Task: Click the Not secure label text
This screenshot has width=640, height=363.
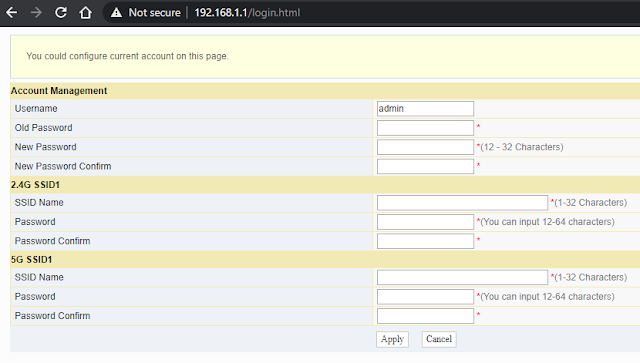Action: (x=154, y=13)
